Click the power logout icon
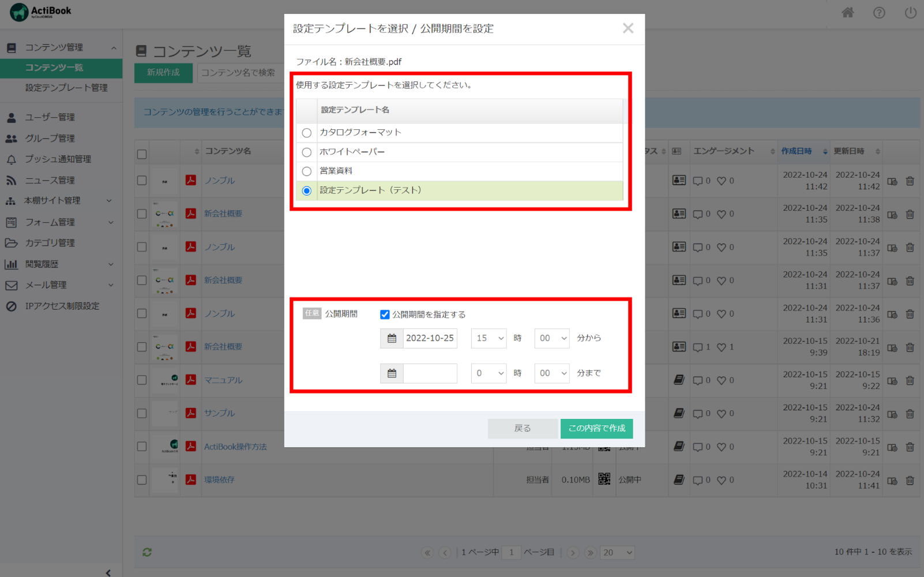924x577 pixels. (x=910, y=13)
